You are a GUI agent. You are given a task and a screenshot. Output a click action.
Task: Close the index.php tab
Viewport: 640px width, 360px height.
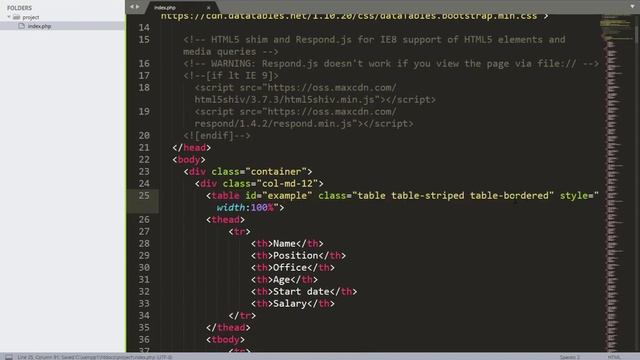209,7
